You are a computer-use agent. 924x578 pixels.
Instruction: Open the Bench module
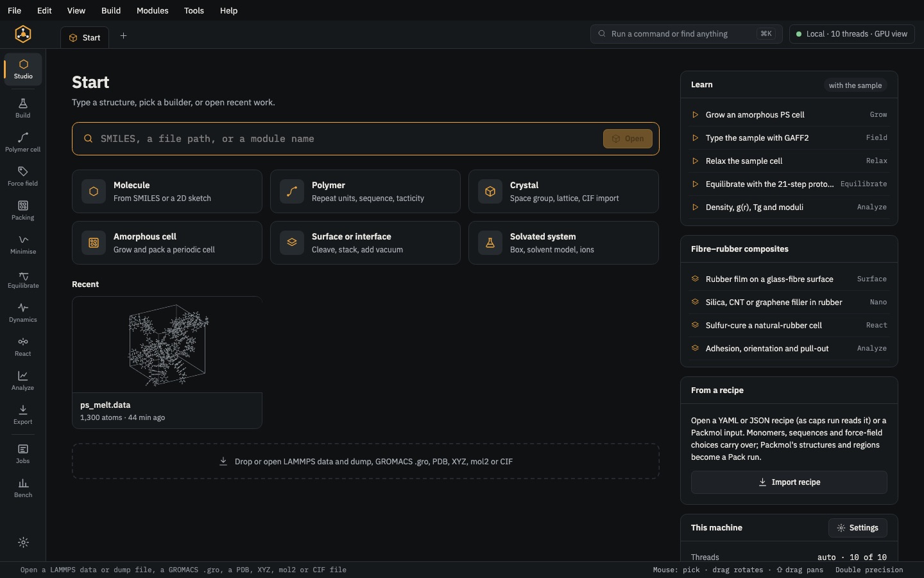click(x=23, y=487)
